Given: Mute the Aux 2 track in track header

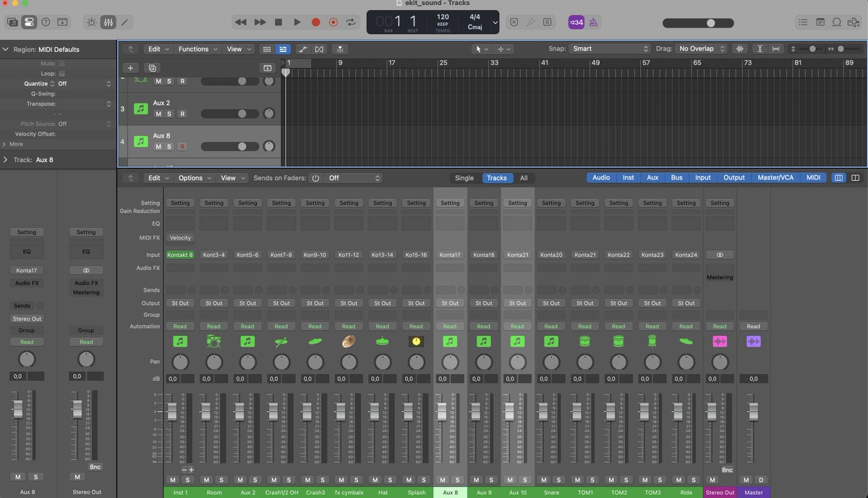Looking at the screenshot, I should coord(158,114).
